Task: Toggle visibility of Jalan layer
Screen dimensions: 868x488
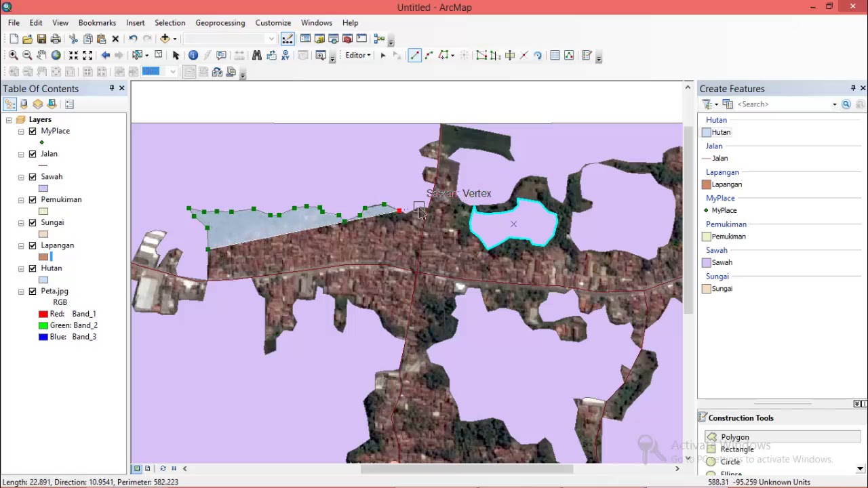Action: (x=33, y=154)
